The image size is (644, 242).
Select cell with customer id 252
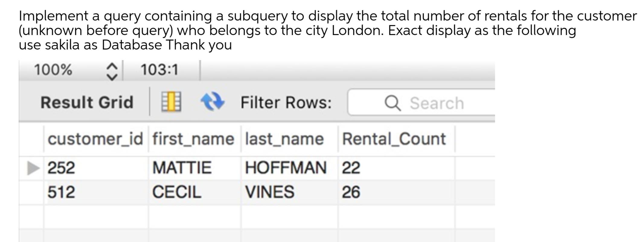pyautogui.click(x=95, y=168)
